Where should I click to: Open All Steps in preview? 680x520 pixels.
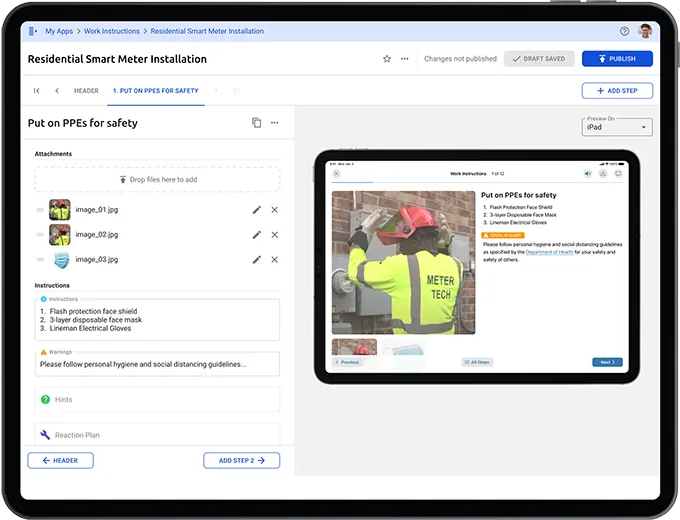[477, 362]
